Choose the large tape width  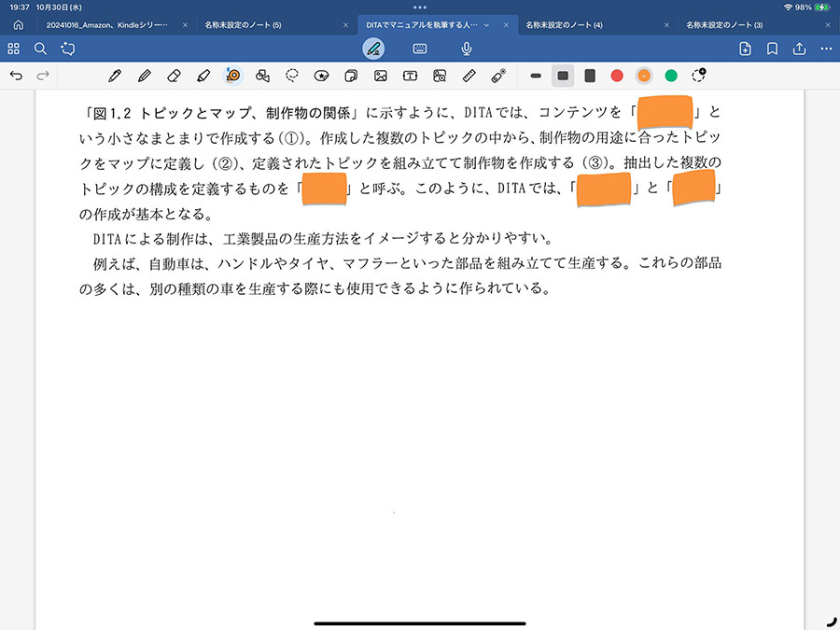click(590, 76)
